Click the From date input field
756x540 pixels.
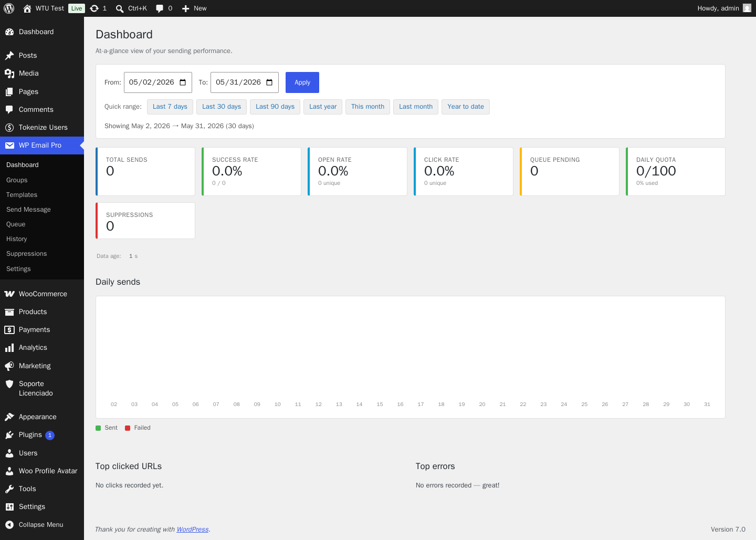[158, 82]
